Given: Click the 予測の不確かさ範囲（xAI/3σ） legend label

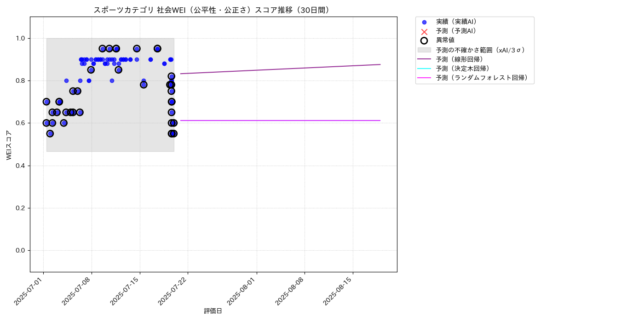Looking at the screenshot, I should click(482, 50).
